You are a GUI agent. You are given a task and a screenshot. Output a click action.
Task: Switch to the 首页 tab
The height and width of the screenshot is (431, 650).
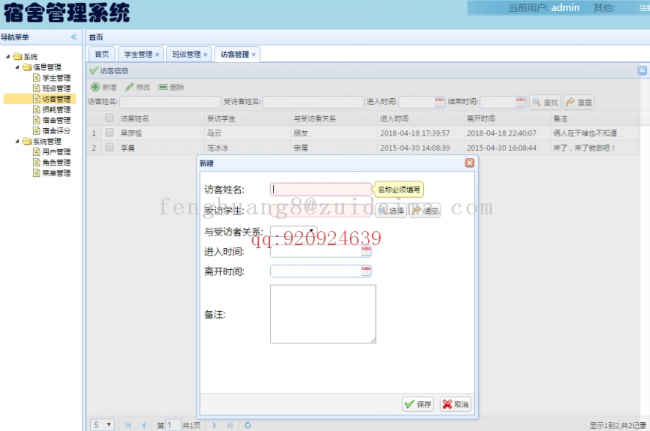pyautogui.click(x=101, y=54)
